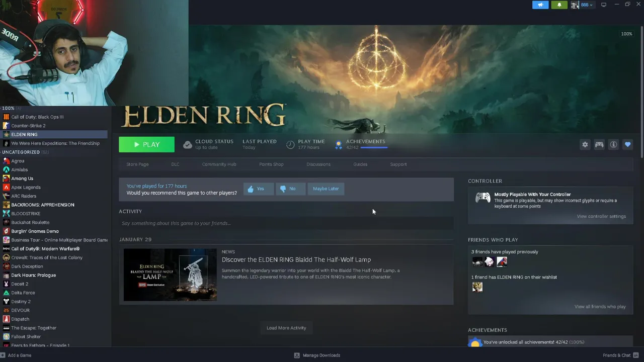Click the Business Tour game icon
644x362 pixels.
coord(6,240)
